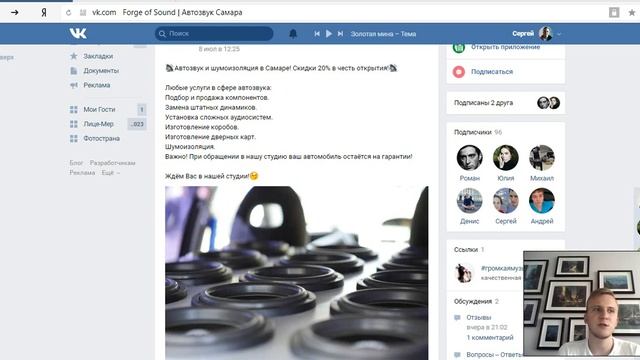
Task: Play the track in header player
Action: [x=329, y=34]
